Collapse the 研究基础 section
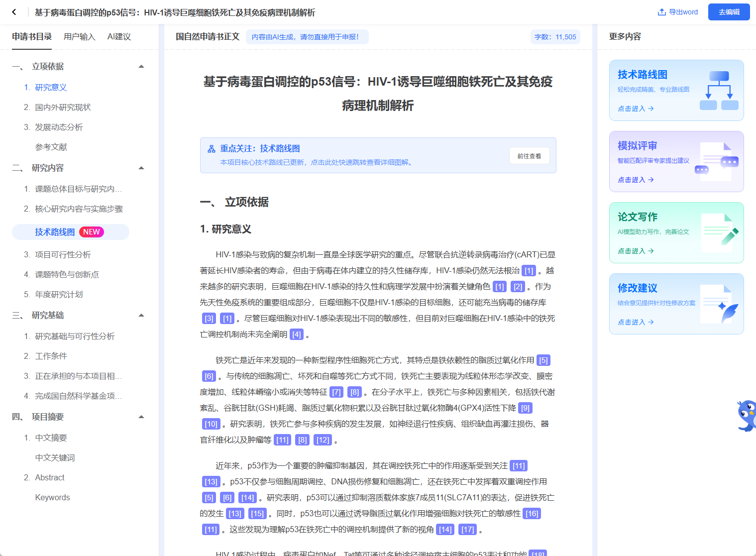The height and width of the screenshot is (556, 756). point(141,316)
